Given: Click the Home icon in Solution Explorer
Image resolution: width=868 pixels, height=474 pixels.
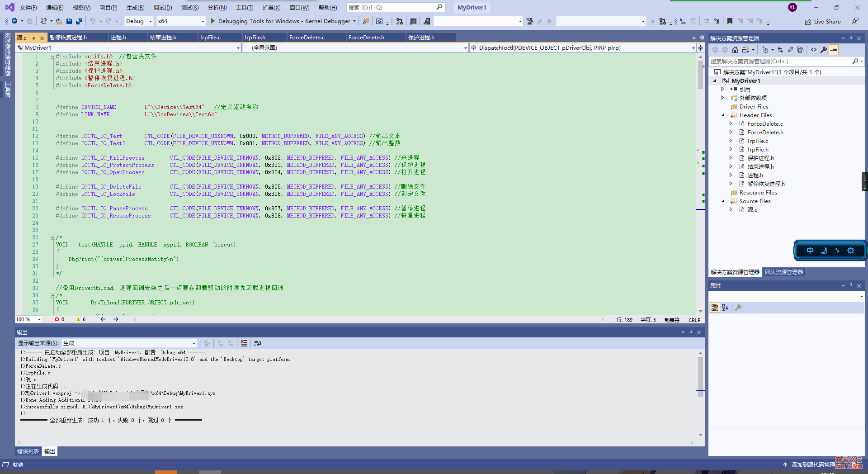Looking at the screenshot, I should (735, 50).
